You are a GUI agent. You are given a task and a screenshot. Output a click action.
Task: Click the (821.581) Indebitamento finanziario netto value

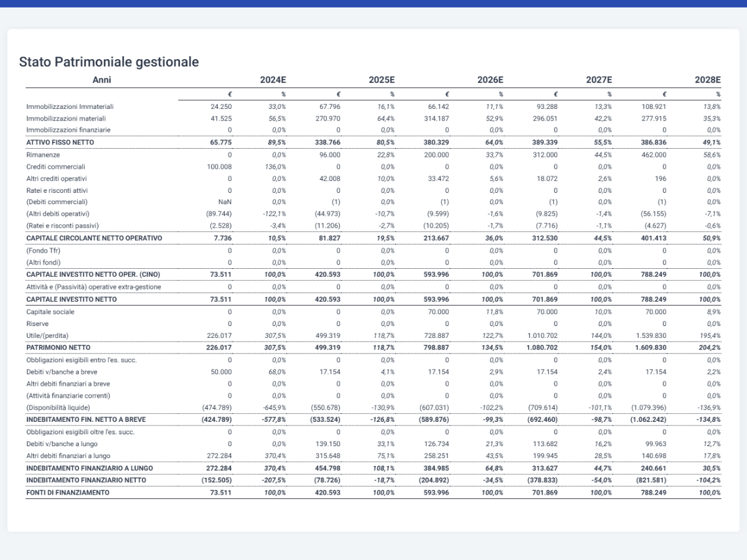click(651, 480)
